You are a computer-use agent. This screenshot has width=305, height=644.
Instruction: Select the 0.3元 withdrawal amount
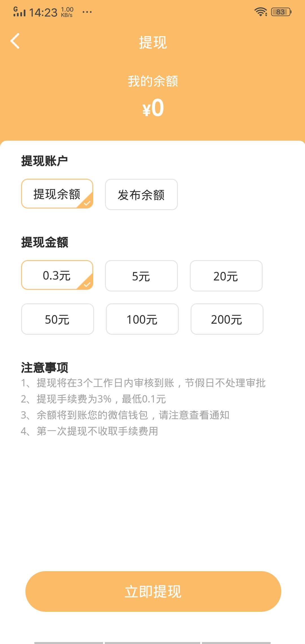[x=57, y=276]
